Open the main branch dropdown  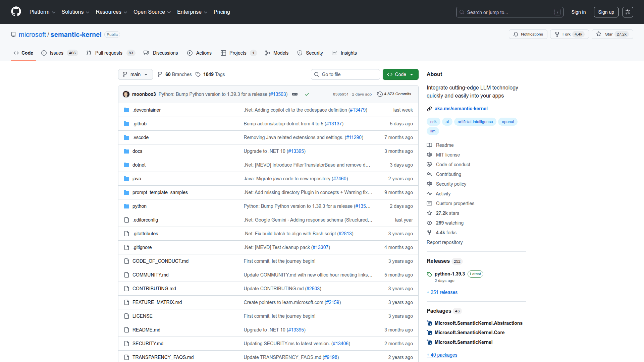(x=135, y=74)
